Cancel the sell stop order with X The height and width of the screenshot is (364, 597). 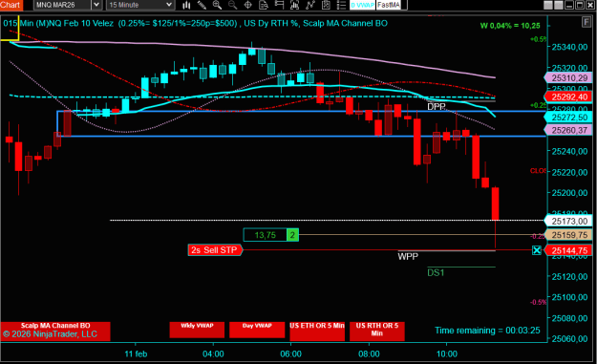click(537, 250)
